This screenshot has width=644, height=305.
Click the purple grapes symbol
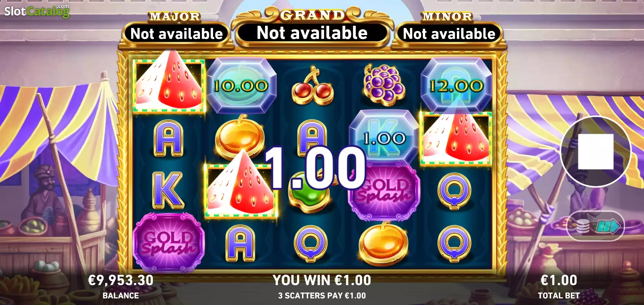[x=384, y=83]
